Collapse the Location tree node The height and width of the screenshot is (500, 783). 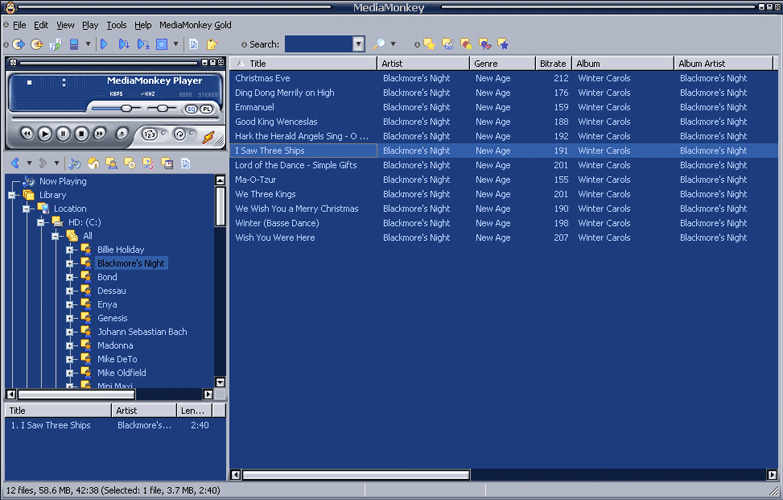click(26, 209)
